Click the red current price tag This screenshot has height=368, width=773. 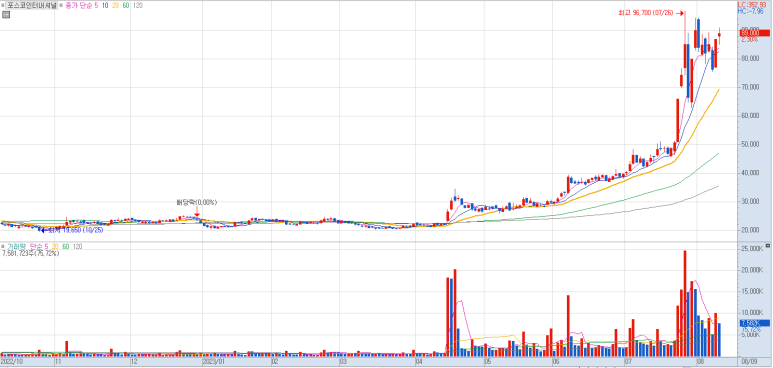(754, 33)
